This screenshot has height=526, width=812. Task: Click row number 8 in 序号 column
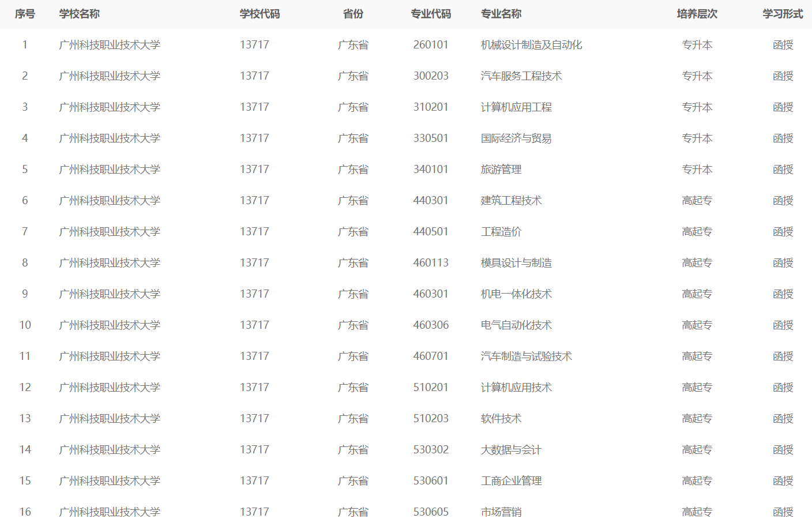click(25, 263)
